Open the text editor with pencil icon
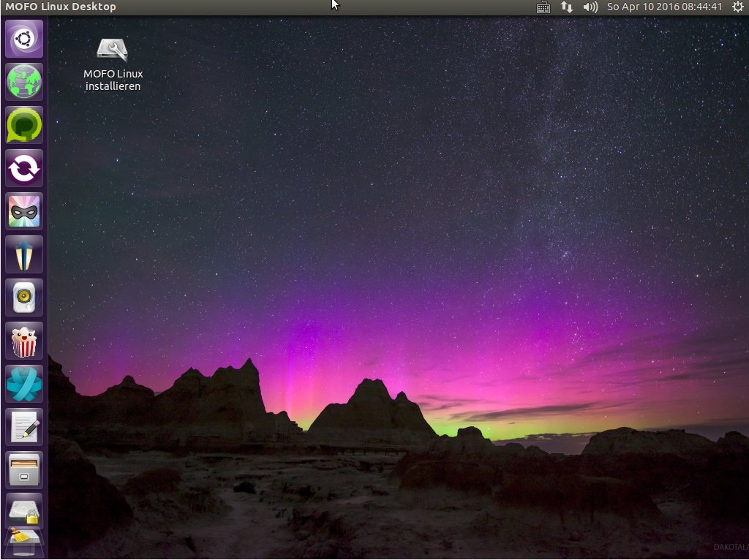The height and width of the screenshot is (560, 749). 24,427
